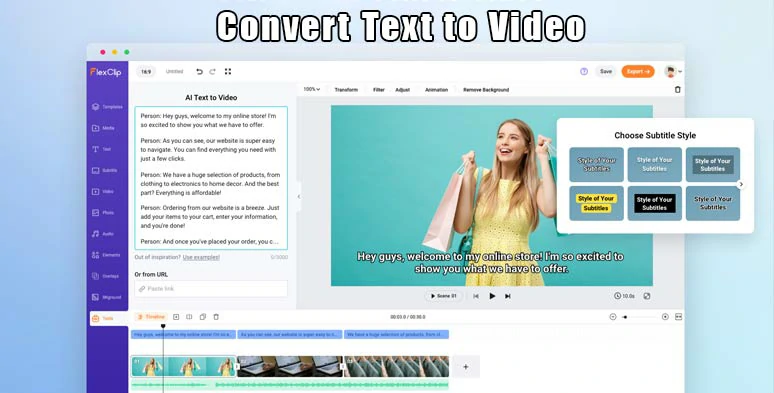Screen dimensions: 774x393
Task: Zoom out the timeline with minus icon
Action: click(613, 317)
